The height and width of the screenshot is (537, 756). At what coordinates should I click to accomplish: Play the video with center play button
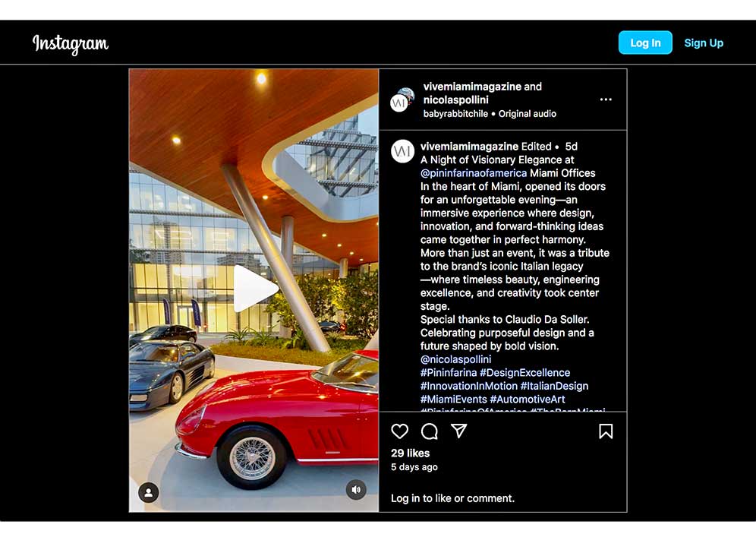coord(256,289)
